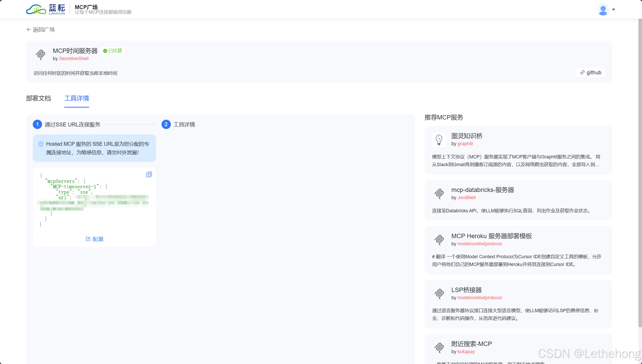Viewport: 642px width, 364px height.
Task: Click the 推荐MCP服务 heading
Action: tap(444, 117)
